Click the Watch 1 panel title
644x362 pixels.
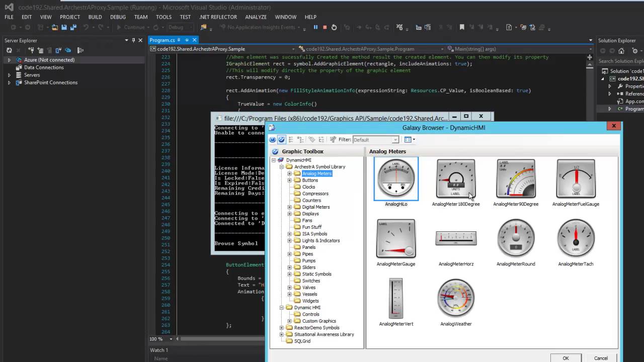tap(159, 350)
